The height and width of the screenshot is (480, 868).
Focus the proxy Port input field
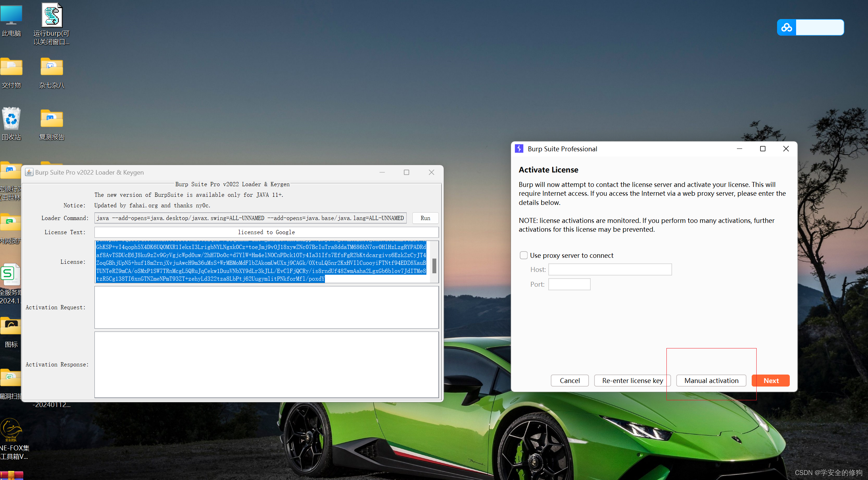pyautogui.click(x=569, y=284)
